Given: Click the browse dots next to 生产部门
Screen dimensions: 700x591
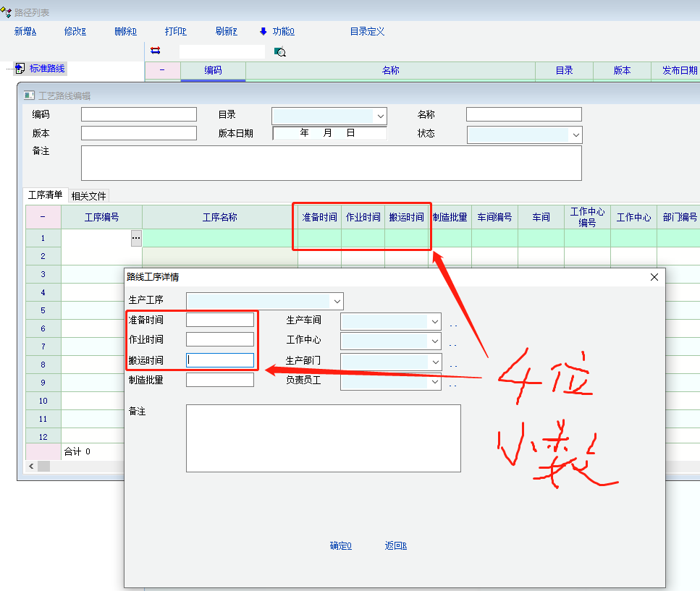Looking at the screenshot, I should pos(453,365).
